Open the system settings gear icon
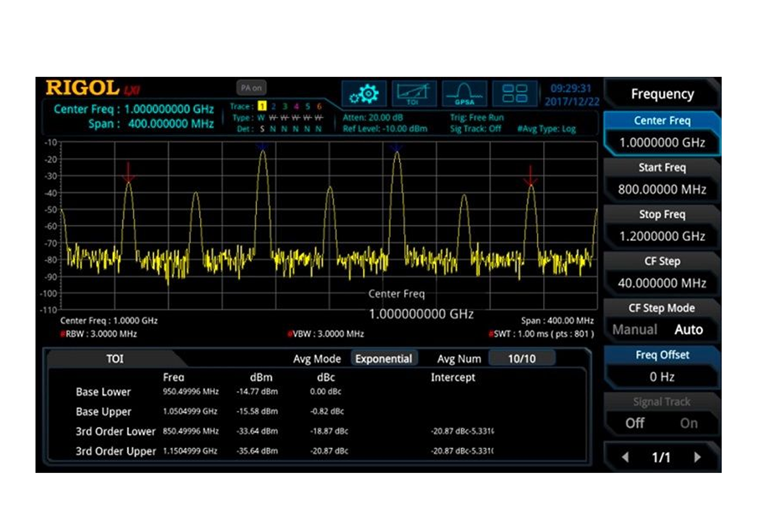Image resolution: width=769 pixels, height=532 pixels. pyautogui.click(x=364, y=94)
